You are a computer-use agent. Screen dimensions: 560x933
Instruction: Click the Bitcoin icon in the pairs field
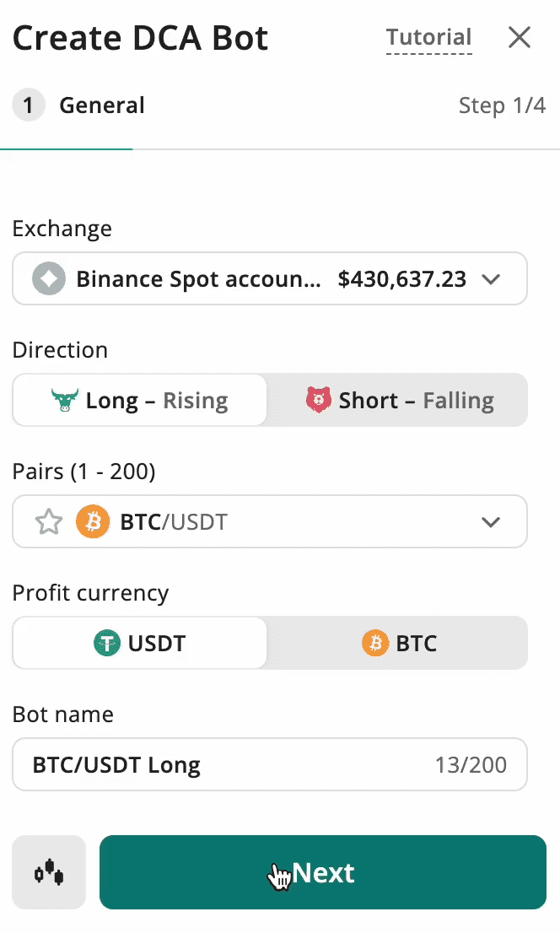[x=93, y=521]
